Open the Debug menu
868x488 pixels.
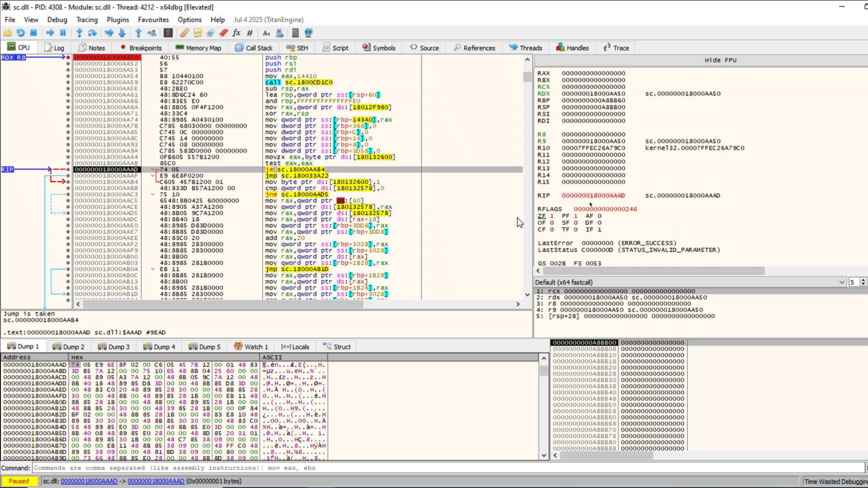pyautogui.click(x=57, y=20)
